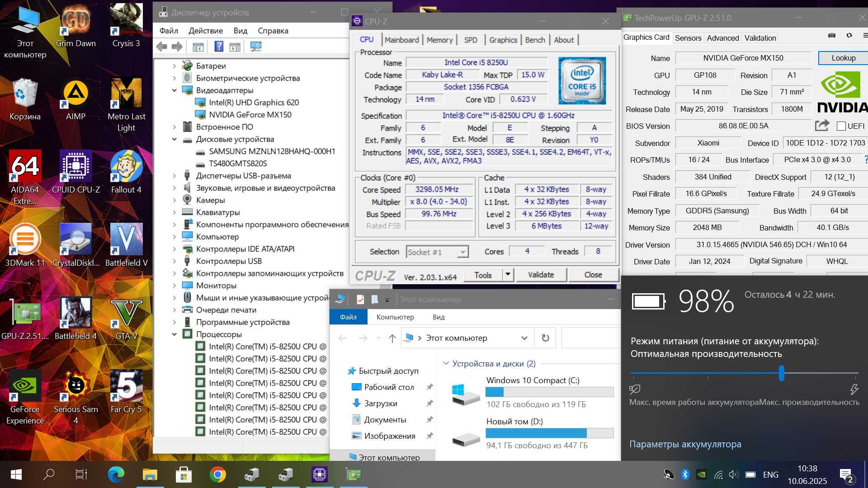The width and height of the screenshot is (868, 488).
Task: Launch Battlefield V desktop icon
Action: (x=126, y=245)
